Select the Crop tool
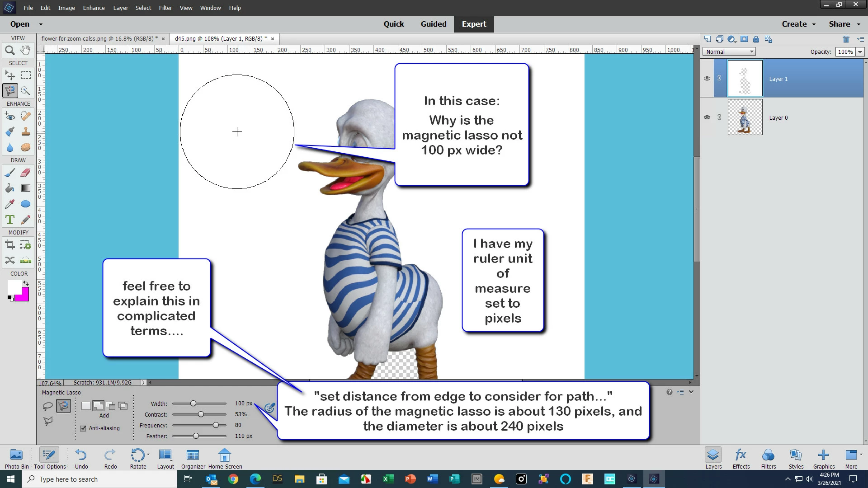The image size is (868, 488). [9, 245]
